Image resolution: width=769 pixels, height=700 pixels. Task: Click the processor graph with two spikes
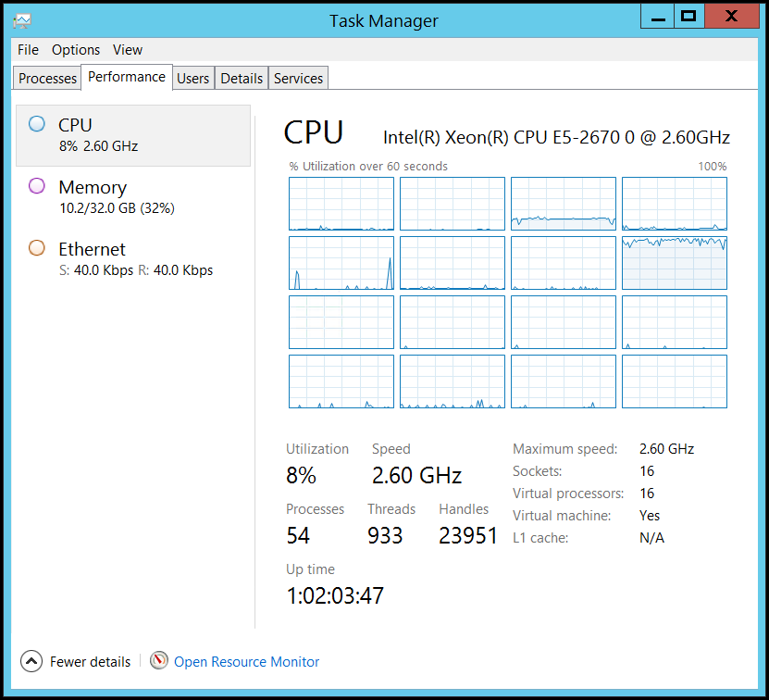click(341, 263)
